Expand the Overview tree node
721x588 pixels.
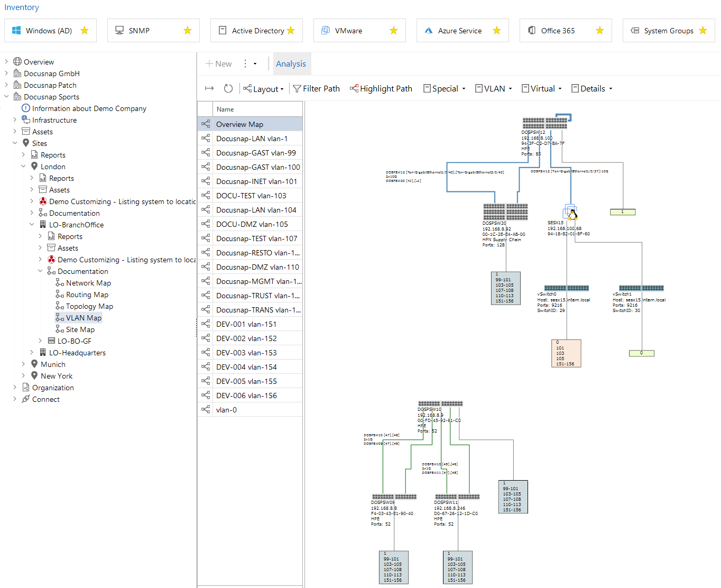(6, 62)
